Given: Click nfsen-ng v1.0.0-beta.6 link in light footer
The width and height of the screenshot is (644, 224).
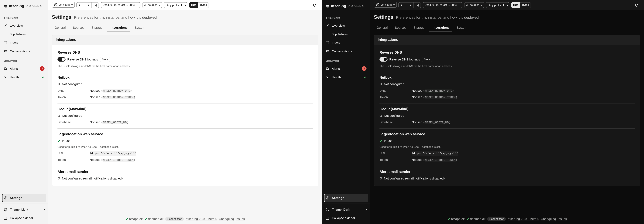Looking at the screenshot, I should pyautogui.click(x=201, y=219).
